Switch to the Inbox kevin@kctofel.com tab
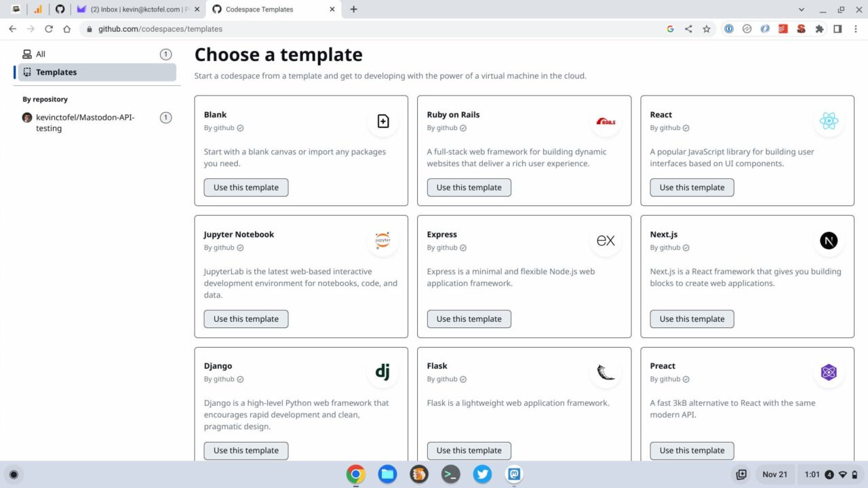Screen dimensions: 868x488 click(x=138, y=9)
